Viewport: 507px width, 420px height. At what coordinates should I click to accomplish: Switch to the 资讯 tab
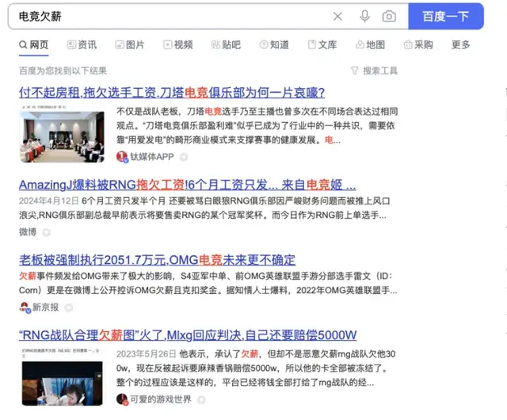point(82,44)
